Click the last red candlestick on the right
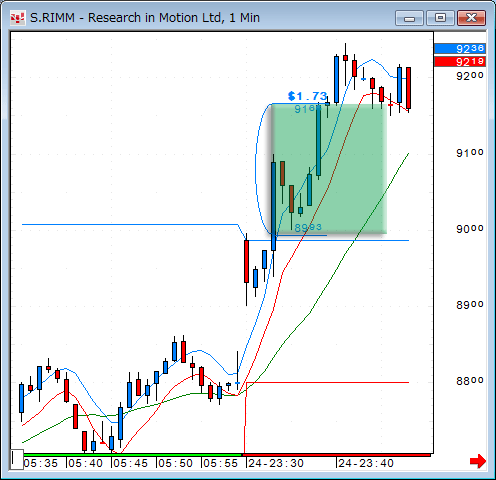The height and width of the screenshot is (480, 496). [x=408, y=88]
